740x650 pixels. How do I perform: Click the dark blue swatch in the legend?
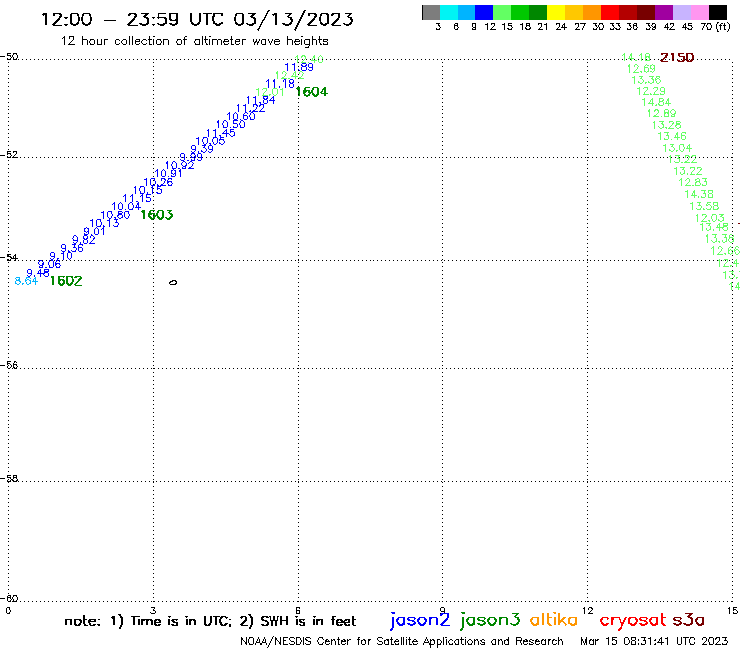(484, 12)
